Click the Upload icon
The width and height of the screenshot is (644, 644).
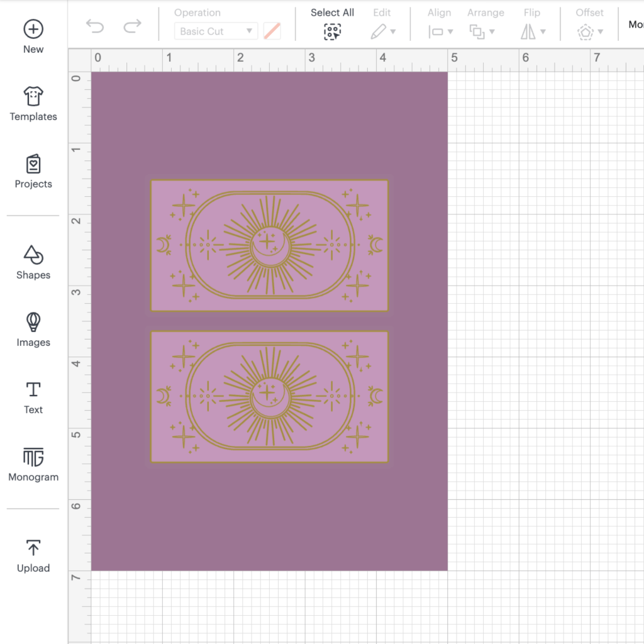coord(33,548)
